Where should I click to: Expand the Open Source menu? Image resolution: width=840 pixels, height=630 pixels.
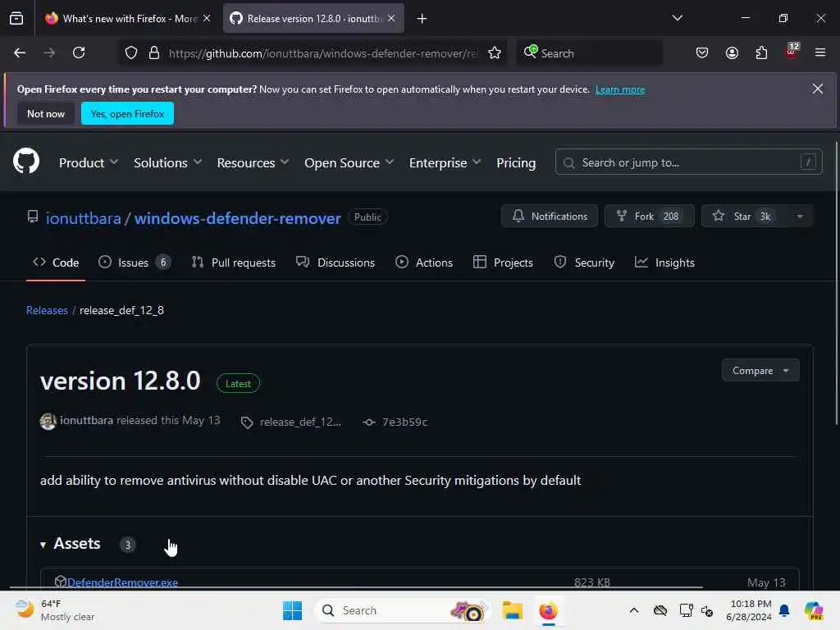pos(349,163)
